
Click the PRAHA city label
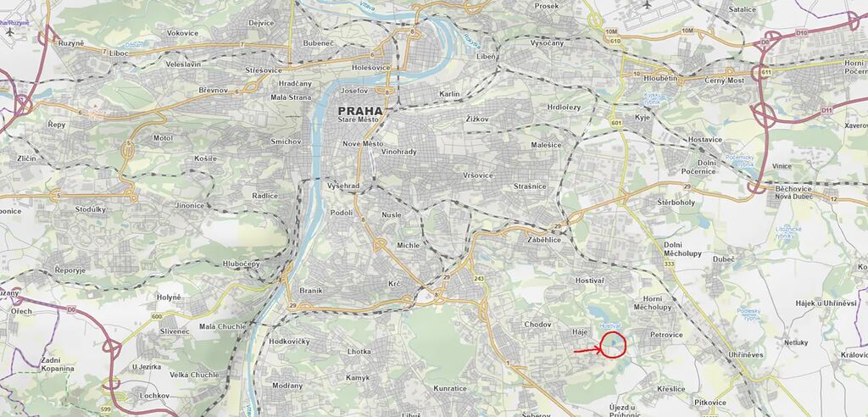click(x=360, y=110)
